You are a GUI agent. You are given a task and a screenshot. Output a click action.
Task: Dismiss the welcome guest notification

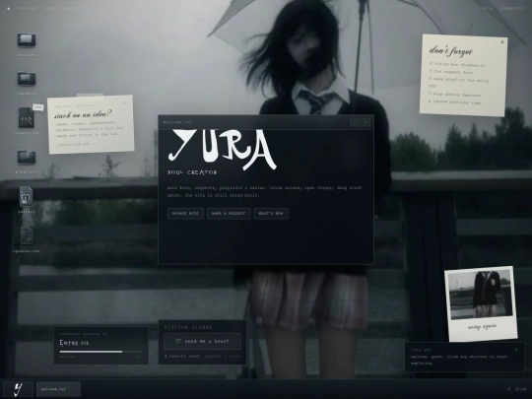[x=516, y=350]
